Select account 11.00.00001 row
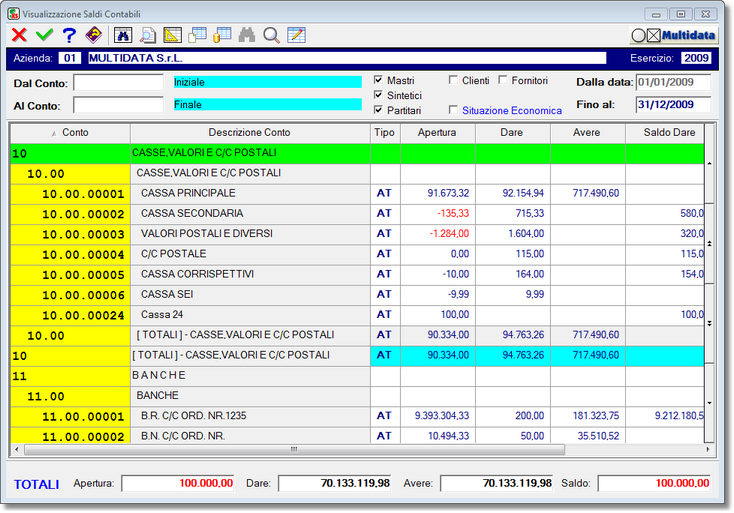This screenshot has height=513, width=734. tap(357, 416)
